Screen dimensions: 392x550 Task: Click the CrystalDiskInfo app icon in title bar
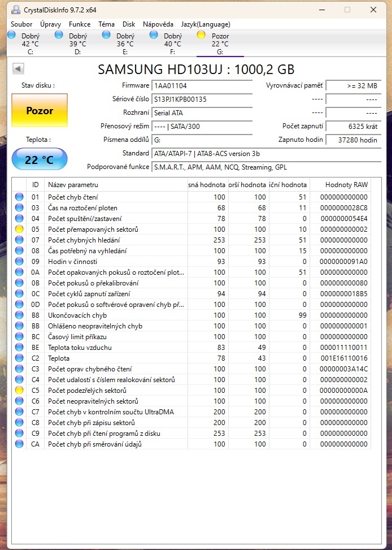coord(16,10)
